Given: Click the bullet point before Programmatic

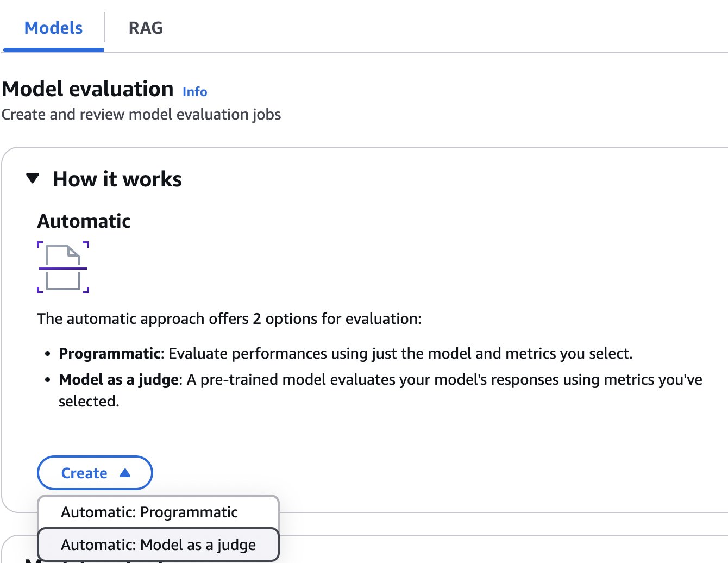Looking at the screenshot, I should 48,354.
